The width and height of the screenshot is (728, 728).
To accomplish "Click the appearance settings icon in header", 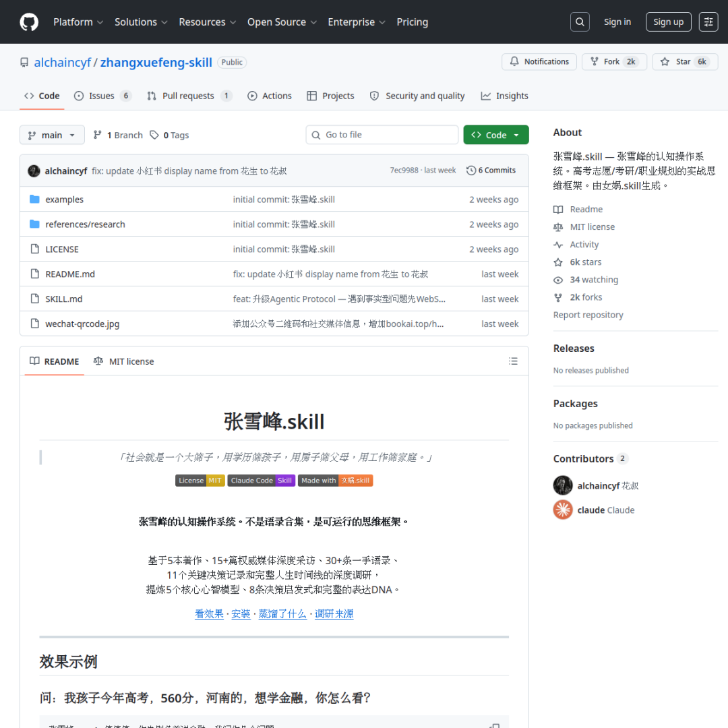I will tap(708, 22).
